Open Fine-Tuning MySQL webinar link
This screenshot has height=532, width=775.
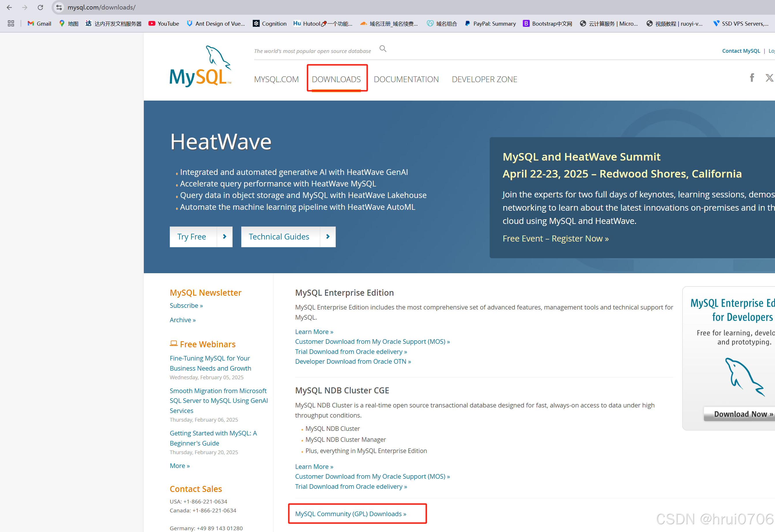(x=210, y=363)
